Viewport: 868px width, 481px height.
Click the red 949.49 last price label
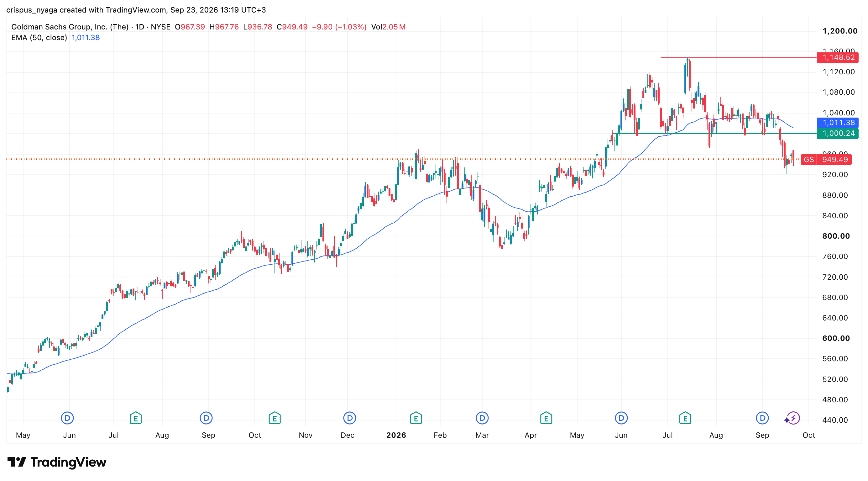(835, 159)
